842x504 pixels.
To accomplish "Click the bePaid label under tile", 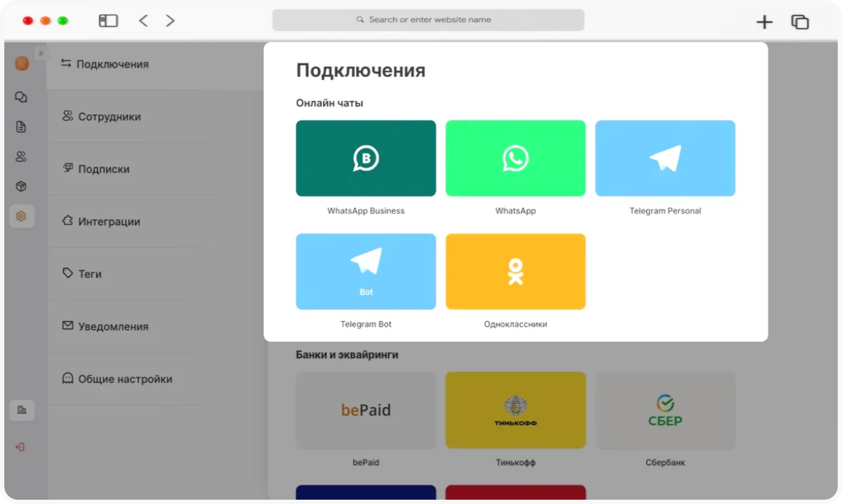I will (366, 462).
